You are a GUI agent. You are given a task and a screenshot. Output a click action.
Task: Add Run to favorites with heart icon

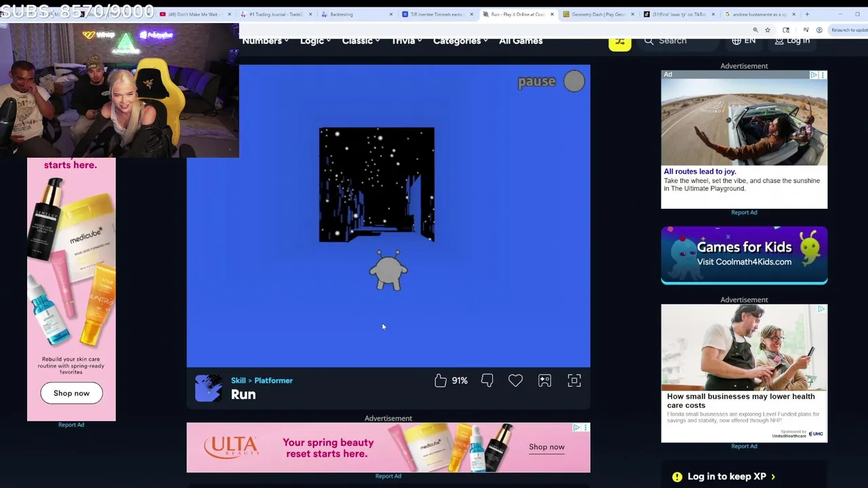[515, 380]
